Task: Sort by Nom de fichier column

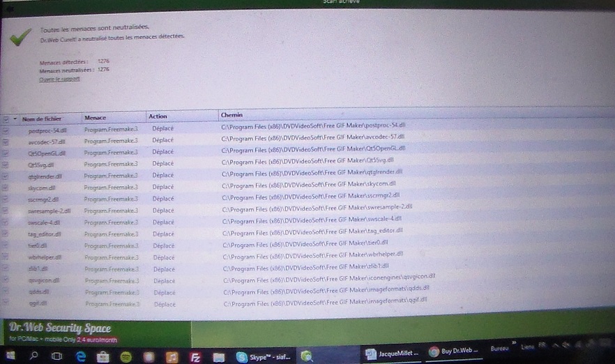Action: 42,119
